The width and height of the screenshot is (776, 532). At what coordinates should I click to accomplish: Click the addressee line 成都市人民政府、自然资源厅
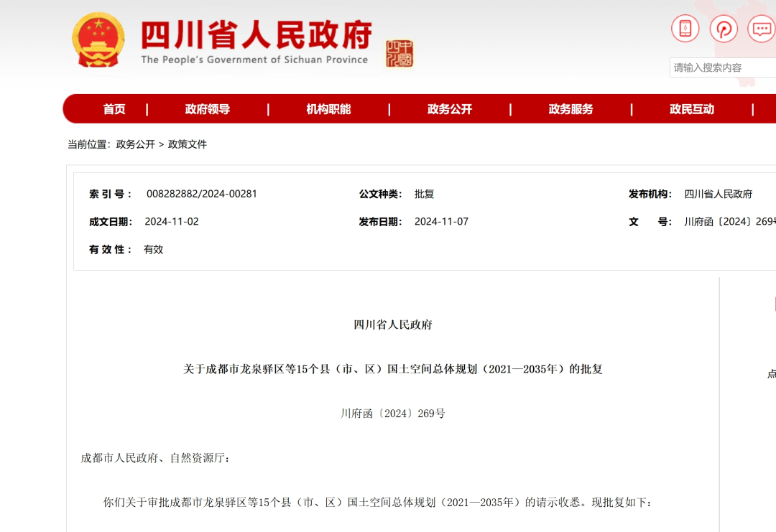point(155,458)
